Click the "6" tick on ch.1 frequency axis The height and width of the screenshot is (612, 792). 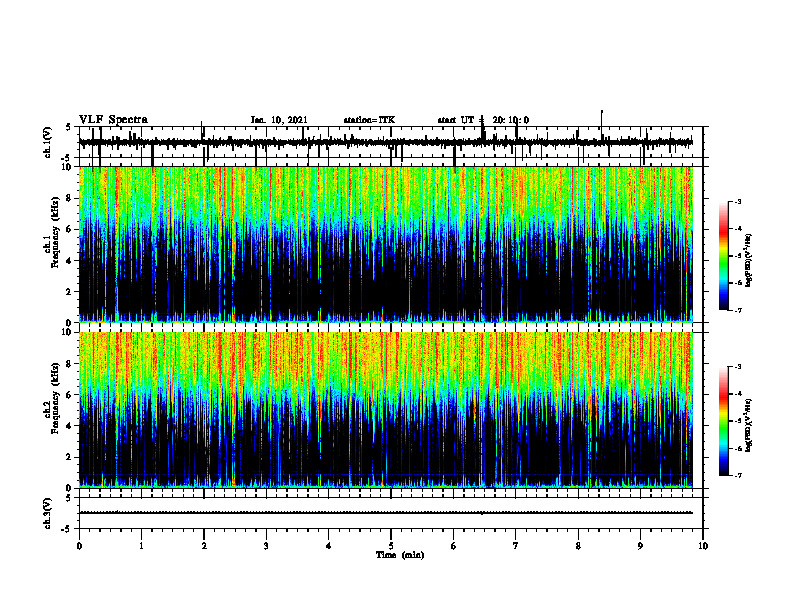[70, 229]
